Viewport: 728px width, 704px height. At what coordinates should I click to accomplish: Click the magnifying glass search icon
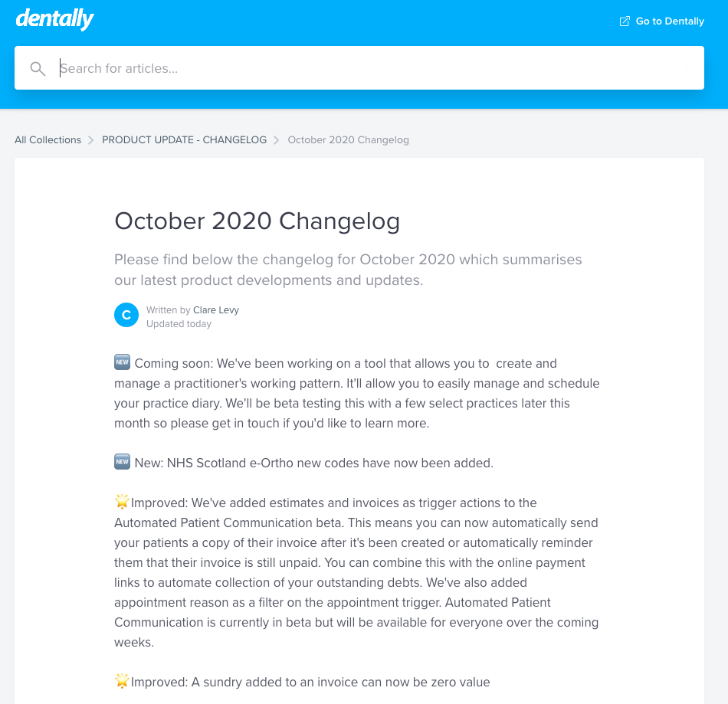pos(38,69)
